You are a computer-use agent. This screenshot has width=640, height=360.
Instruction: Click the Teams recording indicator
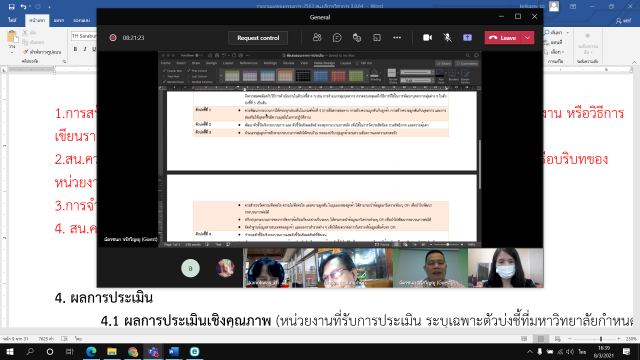[113, 38]
